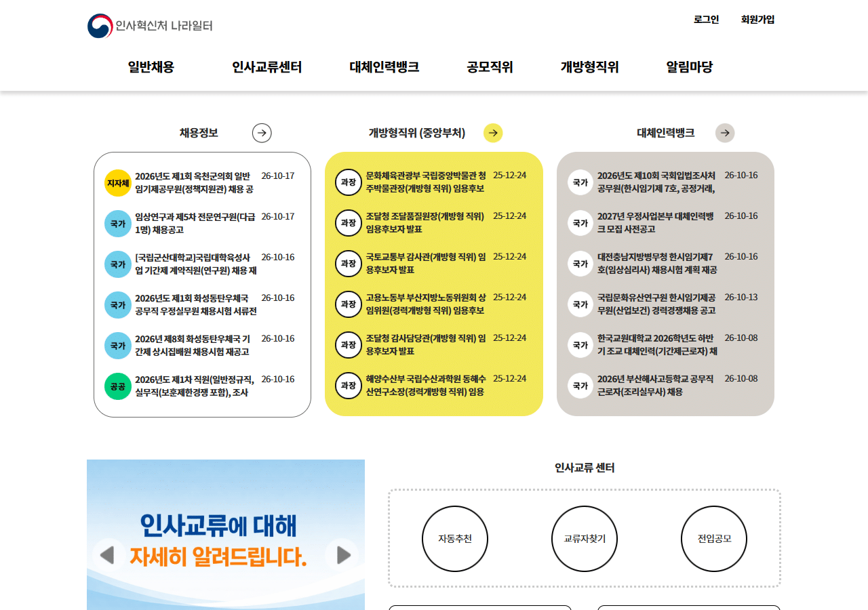The width and height of the screenshot is (868, 610).
Task: Click the 채용정보 section heading
Action: point(199,133)
